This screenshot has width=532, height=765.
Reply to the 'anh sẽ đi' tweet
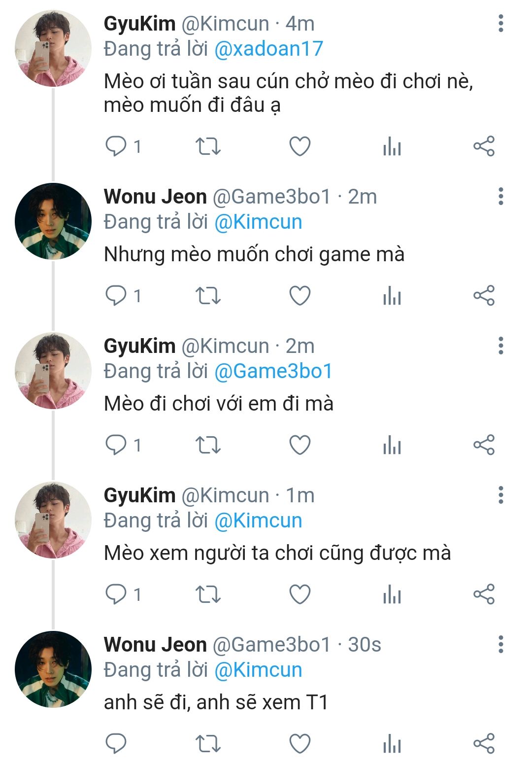[x=116, y=744]
